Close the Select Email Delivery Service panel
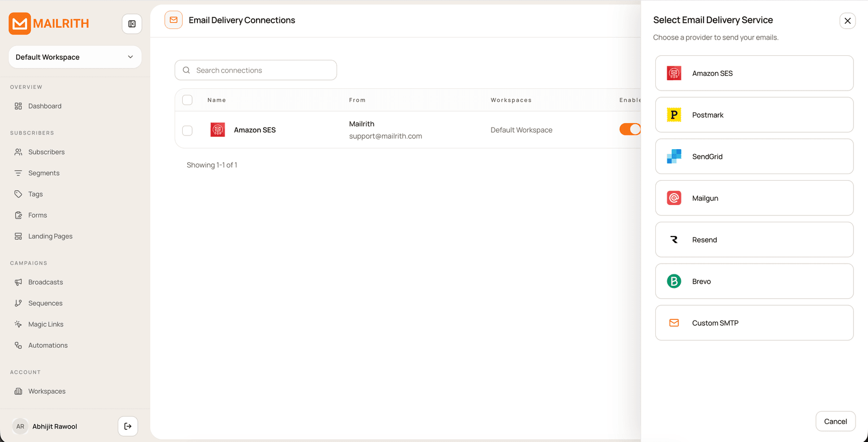Screen dimensions: 868x442 [847, 21]
